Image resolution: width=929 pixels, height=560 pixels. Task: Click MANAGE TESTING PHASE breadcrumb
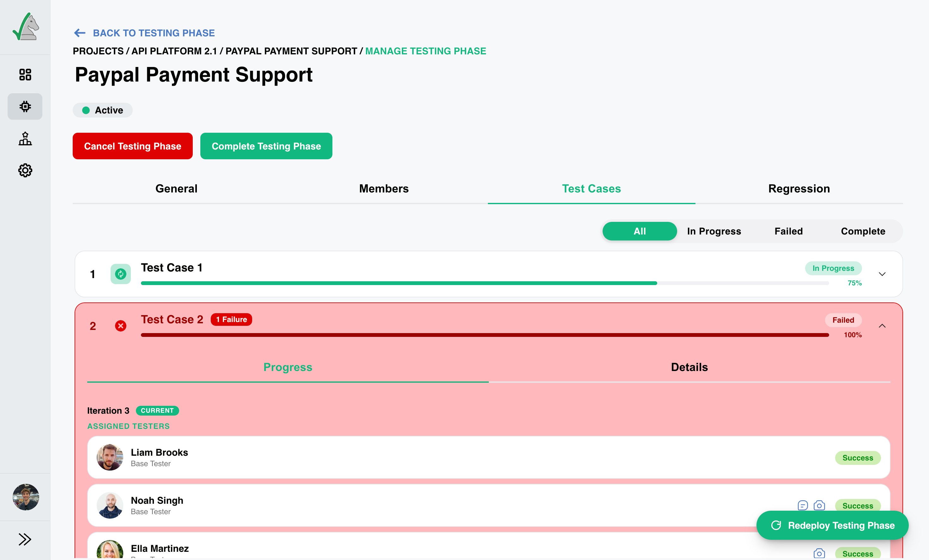click(x=426, y=51)
